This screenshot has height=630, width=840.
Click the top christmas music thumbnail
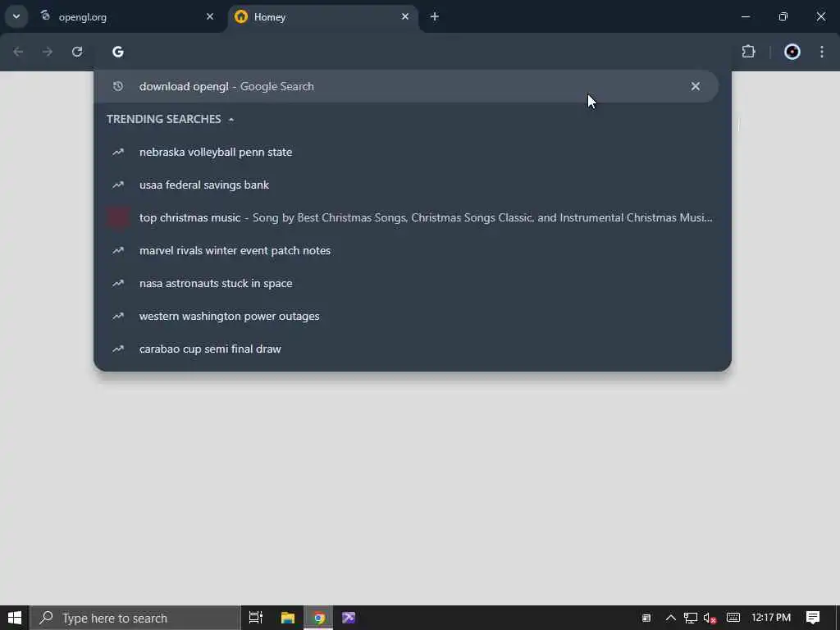click(118, 217)
